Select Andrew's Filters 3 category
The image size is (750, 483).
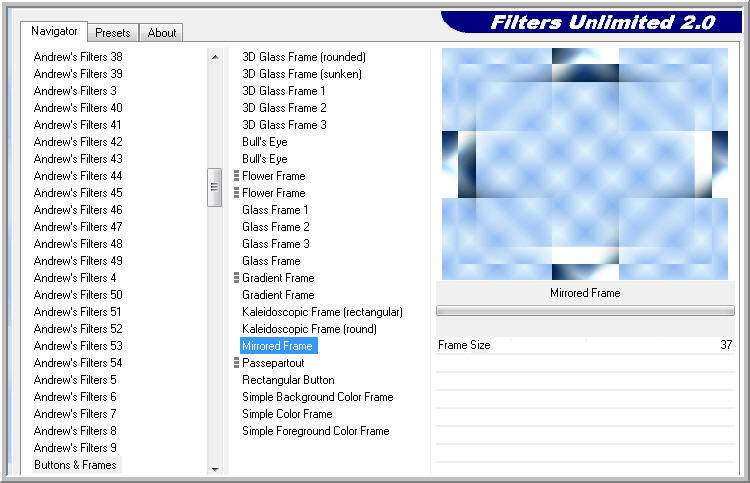click(75, 91)
